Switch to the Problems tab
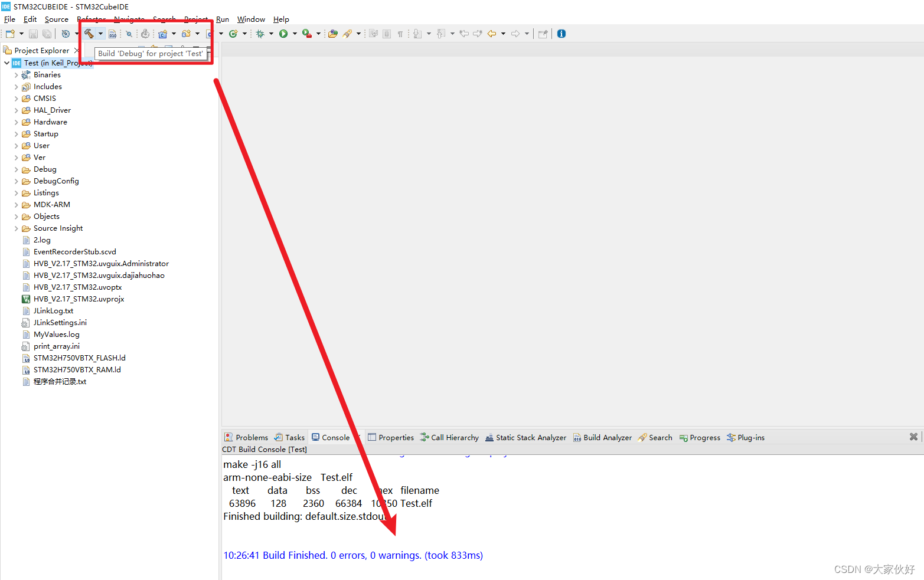924x580 pixels. 246,437
